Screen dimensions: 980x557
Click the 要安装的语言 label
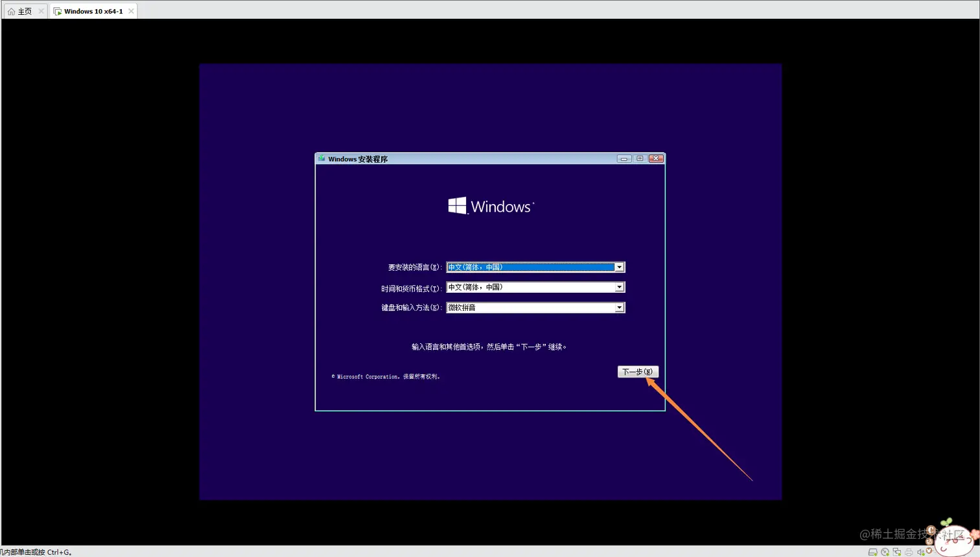coord(415,267)
